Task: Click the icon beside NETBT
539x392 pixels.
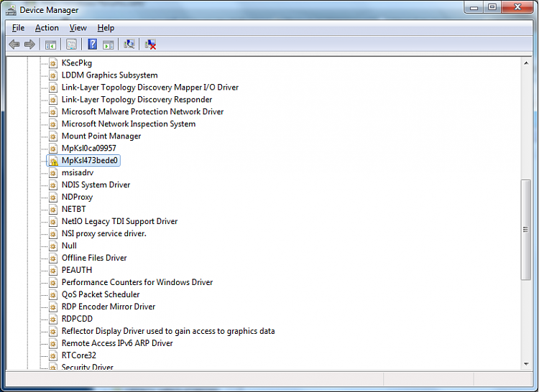Action: pos(53,210)
